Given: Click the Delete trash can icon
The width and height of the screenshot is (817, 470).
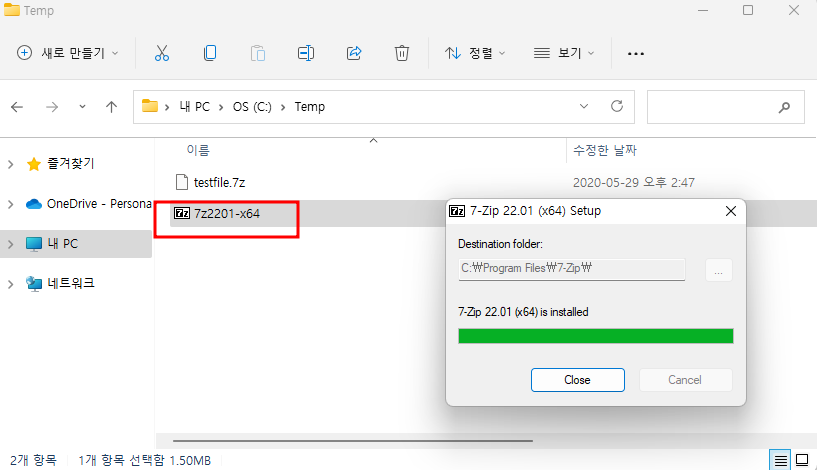Looking at the screenshot, I should pos(402,53).
